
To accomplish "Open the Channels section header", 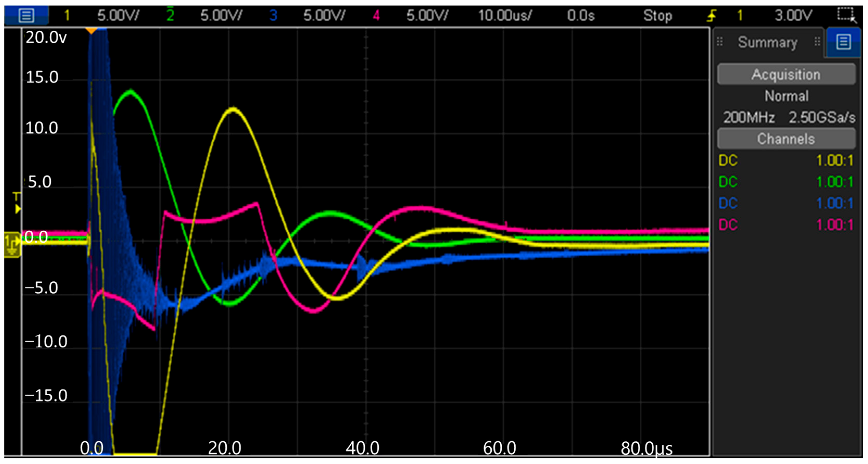I will (x=786, y=139).
